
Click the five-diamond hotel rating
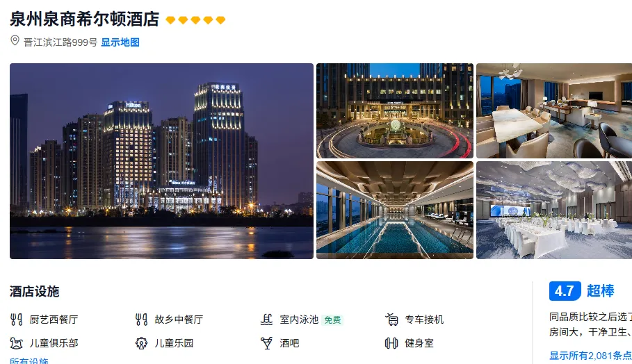tap(195, 20)
